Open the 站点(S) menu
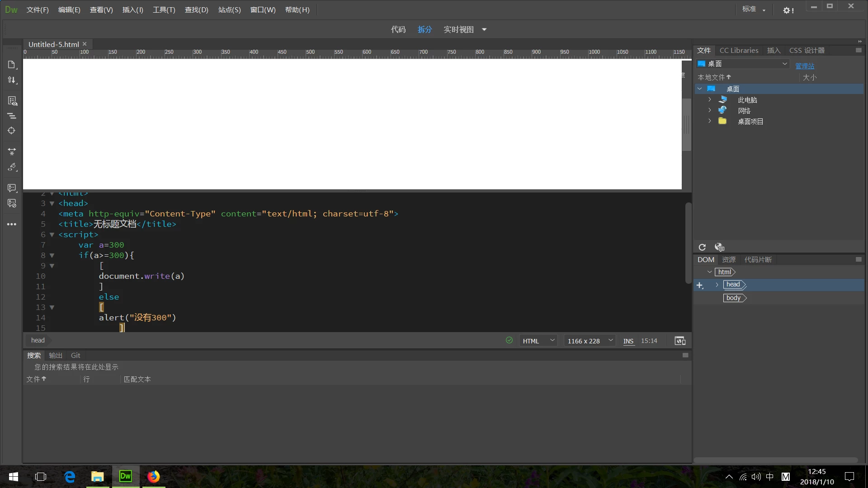The image size is (868, 488). (x=229, y=9)
